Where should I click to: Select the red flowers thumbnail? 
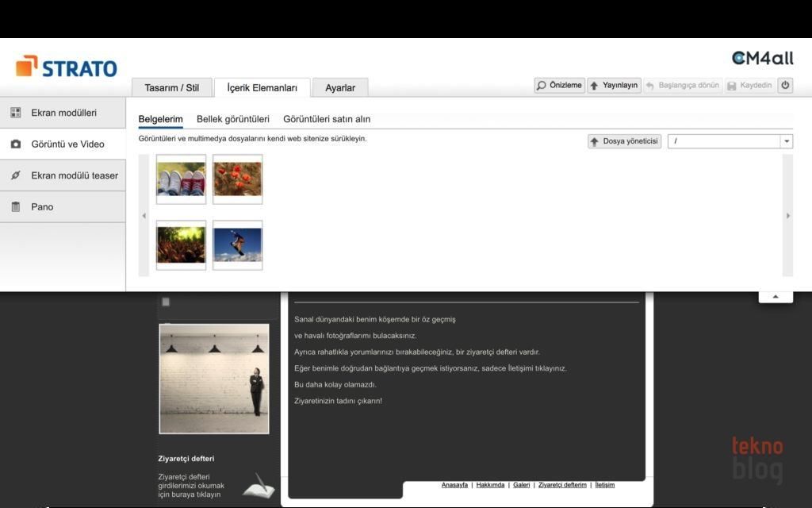point(237,179)
